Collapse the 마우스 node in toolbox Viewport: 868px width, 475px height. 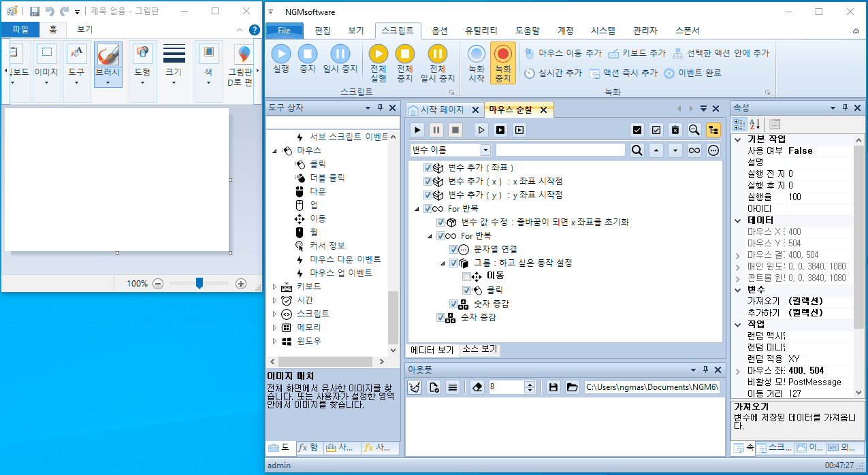(275, 151)
